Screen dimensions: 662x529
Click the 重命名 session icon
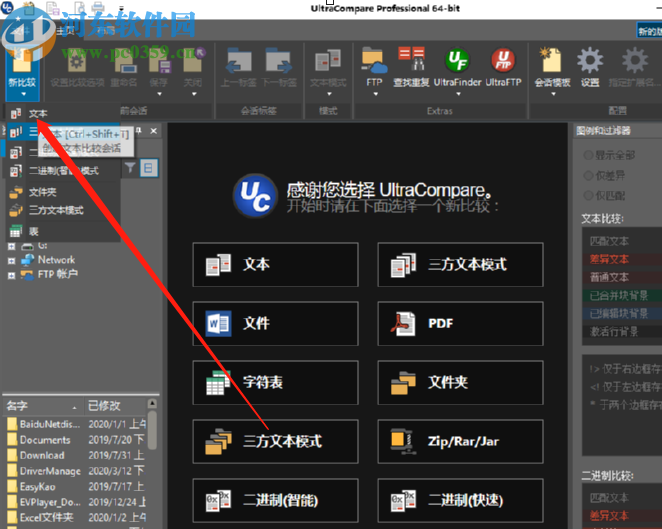click(x=124, y=62)
